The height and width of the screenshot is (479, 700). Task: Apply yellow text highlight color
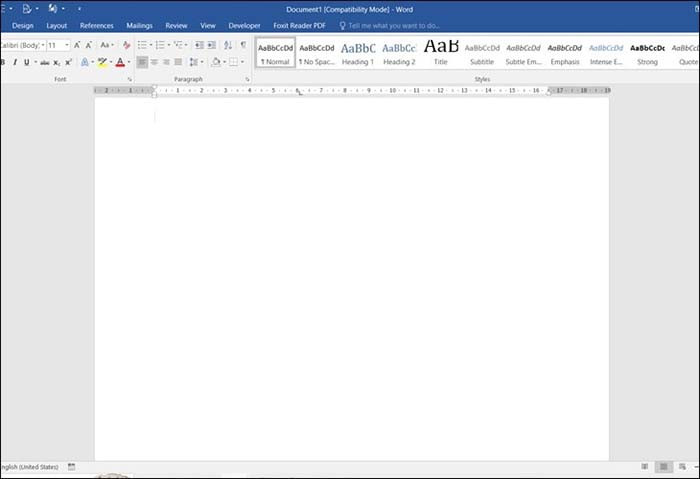(102, 62)
